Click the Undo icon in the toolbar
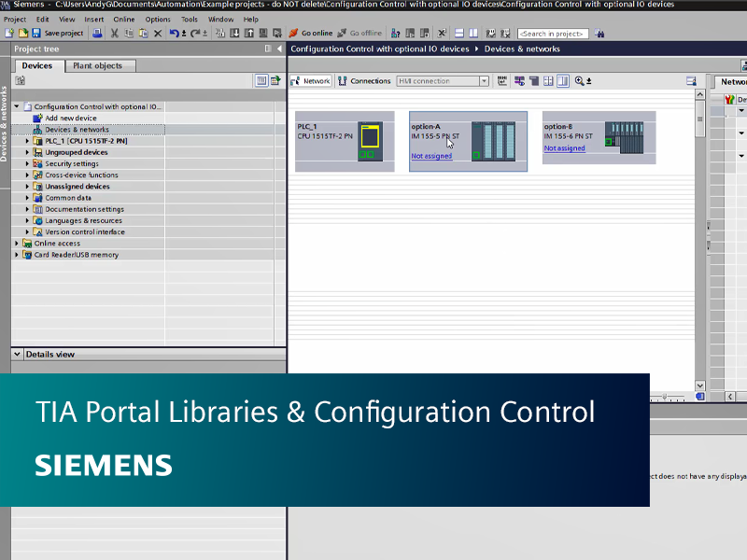Screen dimensions: 747x560 [x=175, y=32]
